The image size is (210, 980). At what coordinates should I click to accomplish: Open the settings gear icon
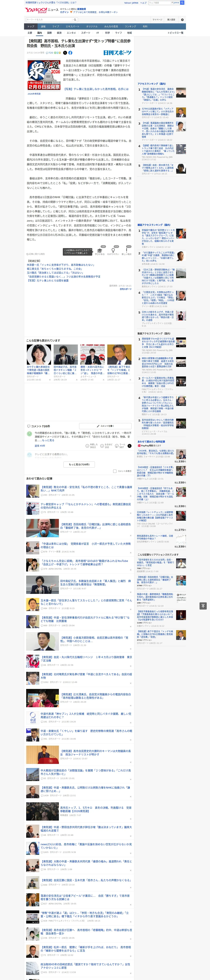coord(182,20)
